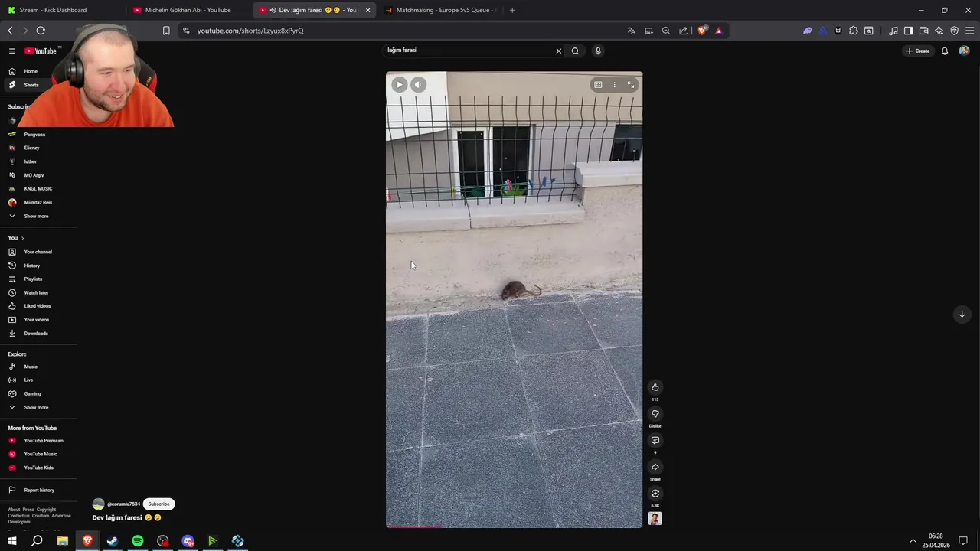Screen dimensions: 980x551
Task: Switch to the Michelin Gökhan Abi YouTube tab
Action: tap(188, 10)
